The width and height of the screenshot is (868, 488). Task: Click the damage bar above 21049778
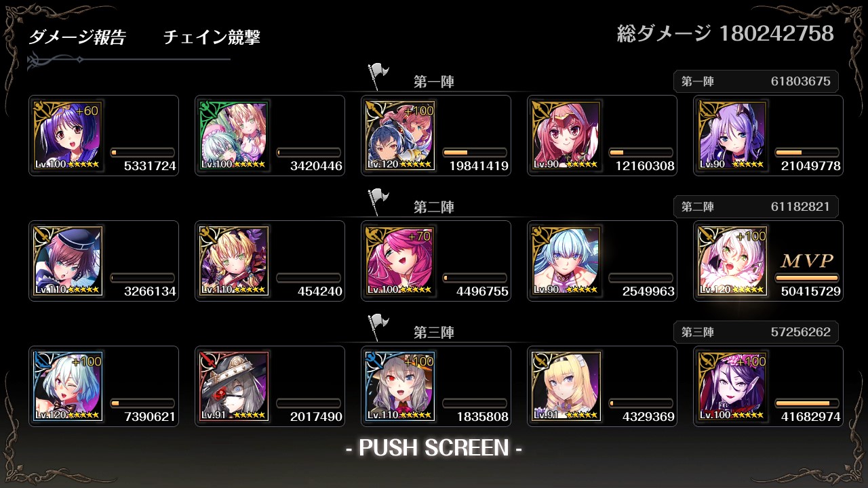(x=807, y=152)
